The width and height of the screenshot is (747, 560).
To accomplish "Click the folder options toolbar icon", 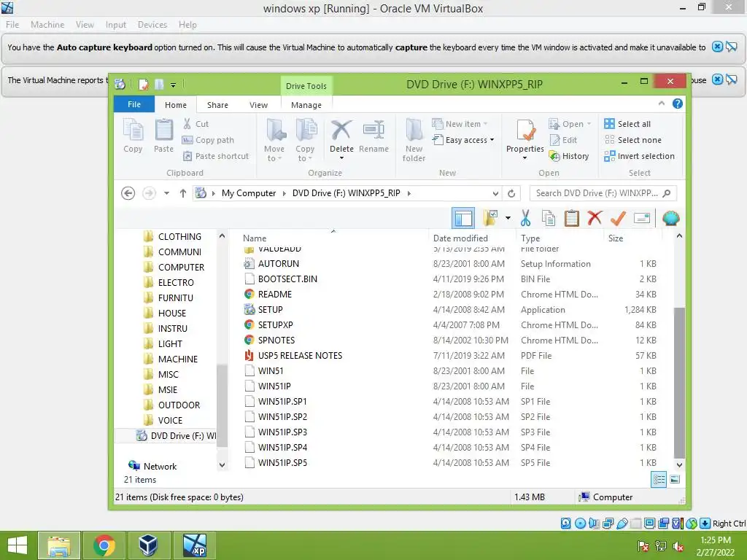I will [x=490, y=218].
